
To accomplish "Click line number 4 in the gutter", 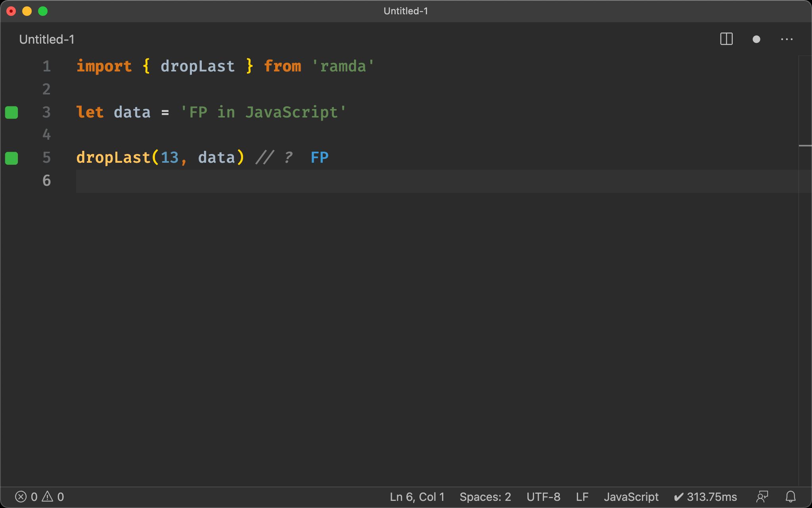I will coord(47,135).
